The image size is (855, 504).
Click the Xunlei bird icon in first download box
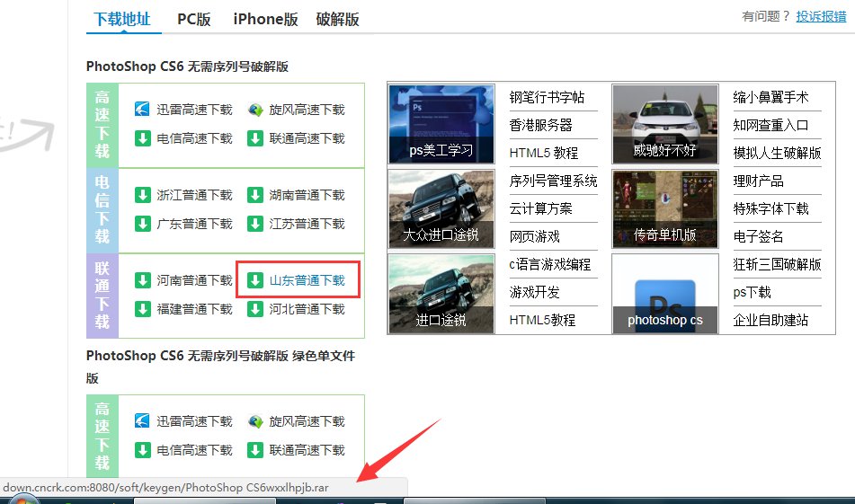[x=142, y=109]
